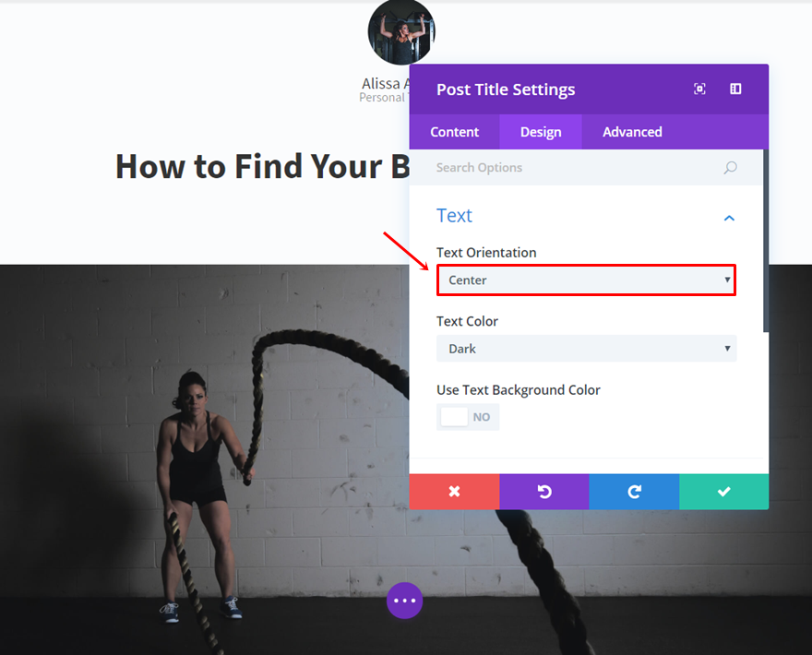Click the search magnifier icon
This screenshot has height=655, width=812.
coord(730,167)
